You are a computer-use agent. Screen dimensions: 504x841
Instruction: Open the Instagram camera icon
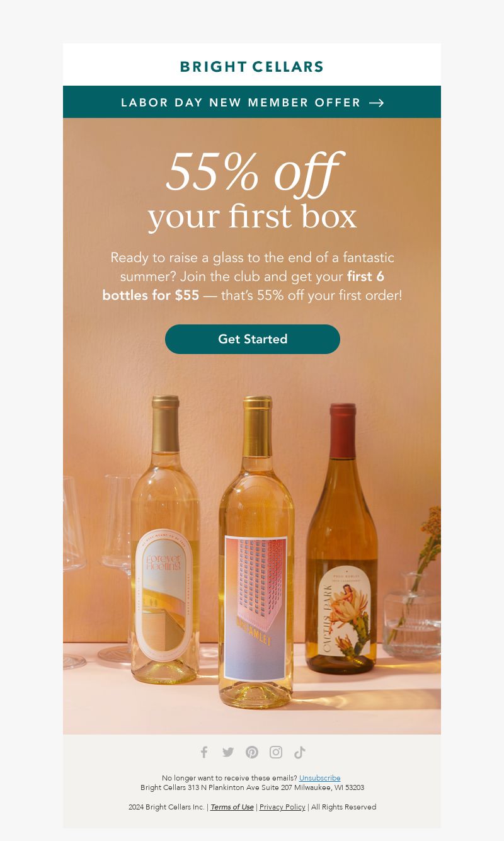pyautogui.click(x=276, y=752)
